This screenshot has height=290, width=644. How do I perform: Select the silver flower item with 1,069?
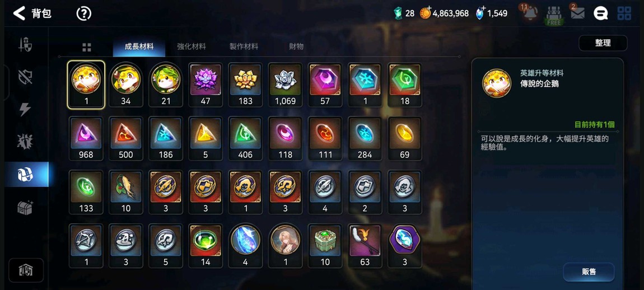286,85
